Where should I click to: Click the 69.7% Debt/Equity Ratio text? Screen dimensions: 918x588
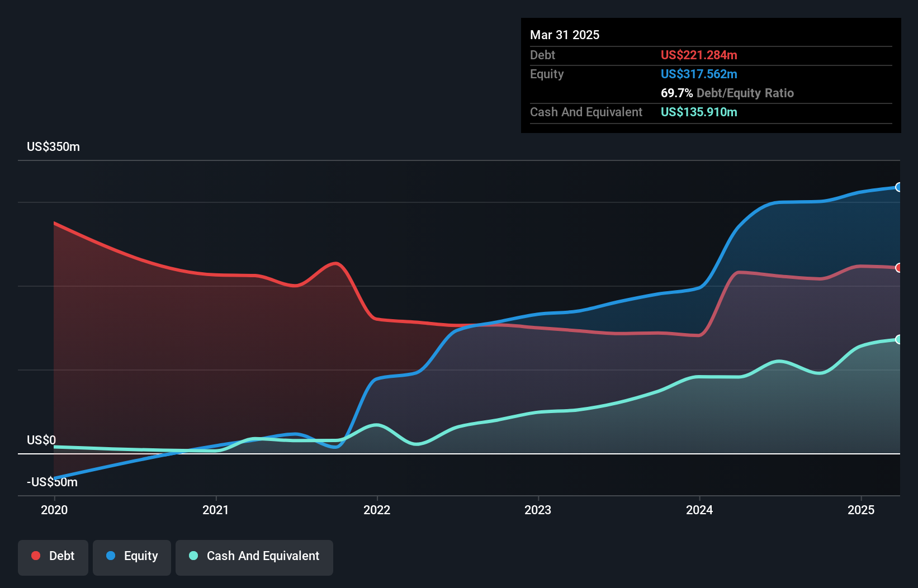(x=727, y=93)
